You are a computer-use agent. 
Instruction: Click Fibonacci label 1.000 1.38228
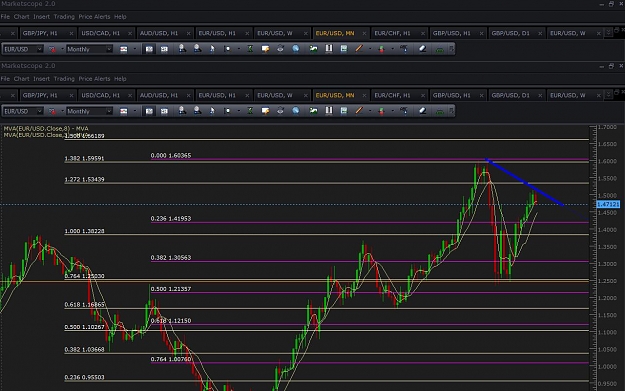85,231
